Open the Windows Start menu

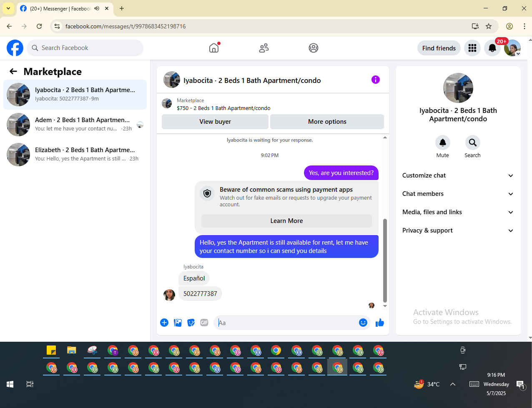(10, 384)
